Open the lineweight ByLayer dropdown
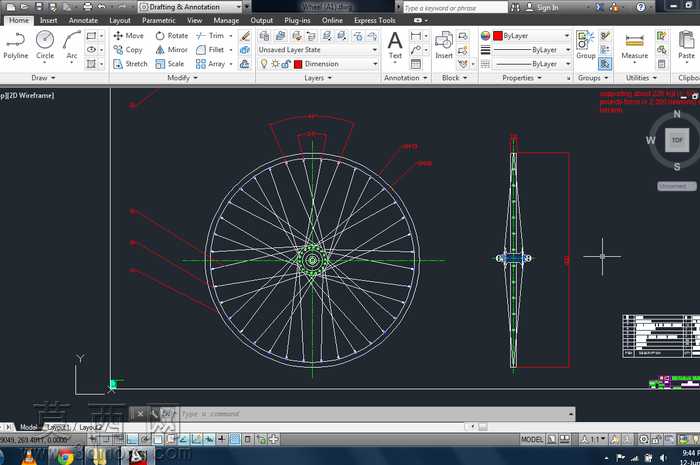This screenshot has width=700, height=465. tap(531, 50)
